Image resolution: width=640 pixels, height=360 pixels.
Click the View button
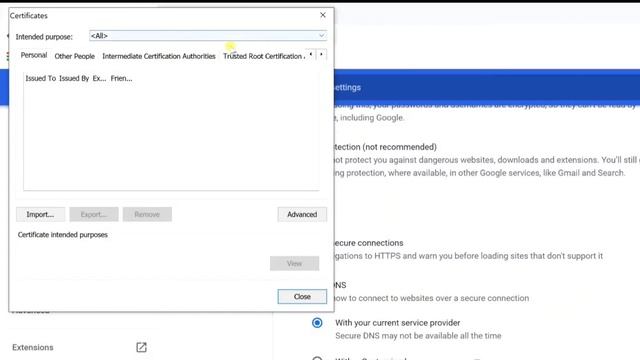point(294,263)
